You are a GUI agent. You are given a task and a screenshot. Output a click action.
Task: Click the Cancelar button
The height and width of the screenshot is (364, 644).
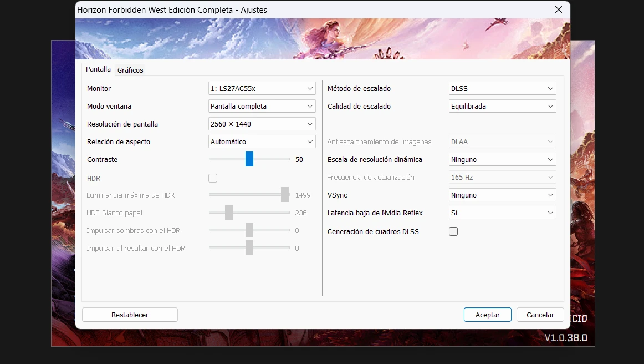coord(540,315)
